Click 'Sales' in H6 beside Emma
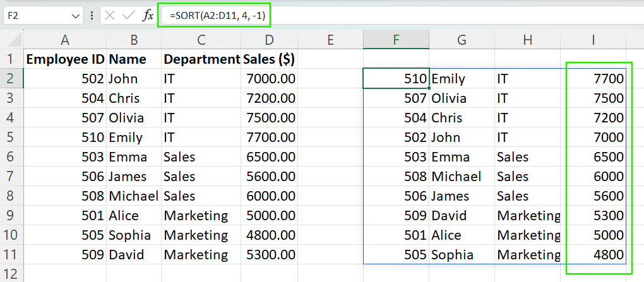644x282 pixels. pos(528,157)
